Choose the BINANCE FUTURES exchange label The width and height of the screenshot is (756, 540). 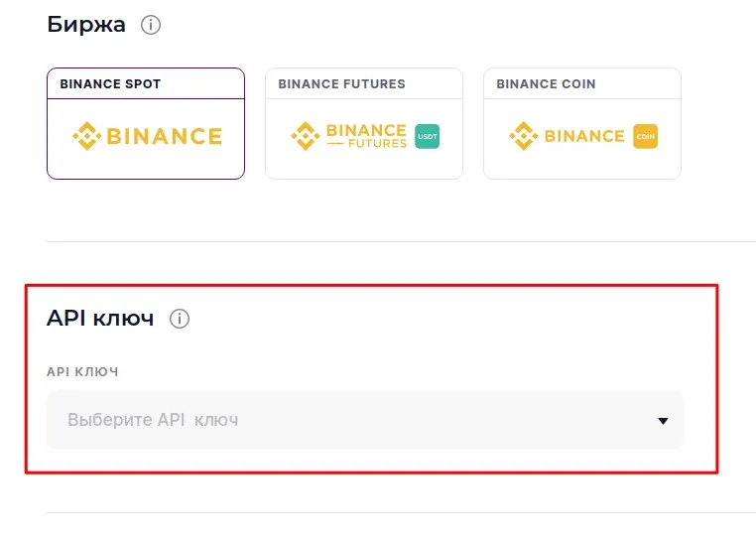(341, 84)
